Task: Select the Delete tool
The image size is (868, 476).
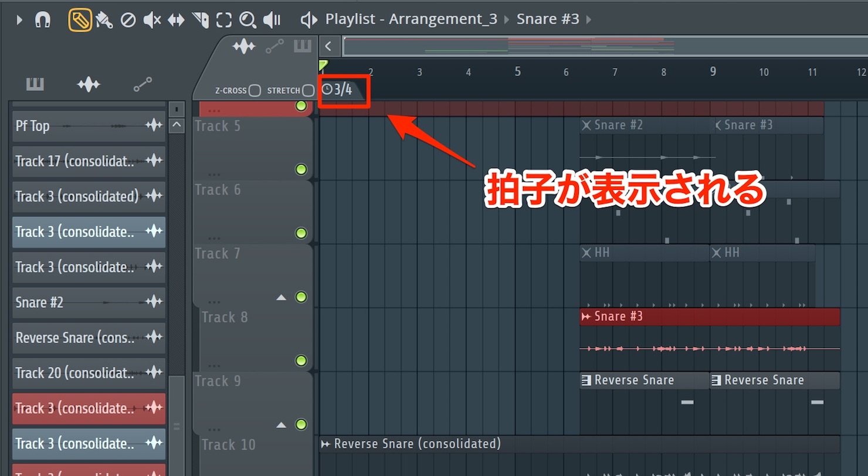Action: [x=128, y=20]
